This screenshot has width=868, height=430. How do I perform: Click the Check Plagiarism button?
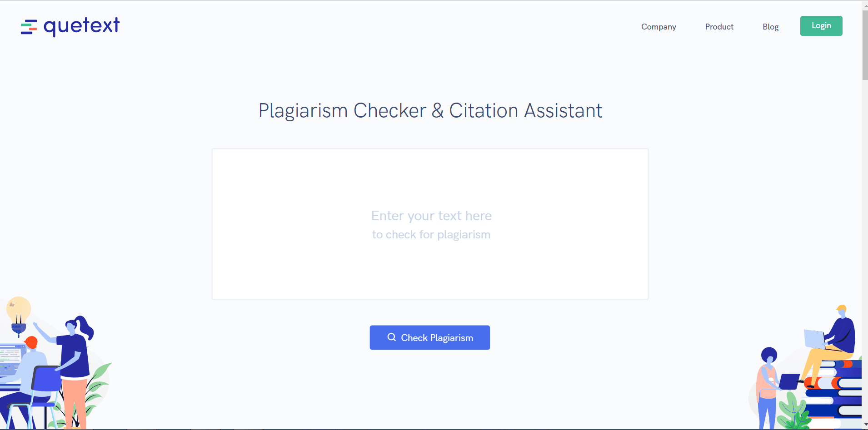(x=430, y=337)
